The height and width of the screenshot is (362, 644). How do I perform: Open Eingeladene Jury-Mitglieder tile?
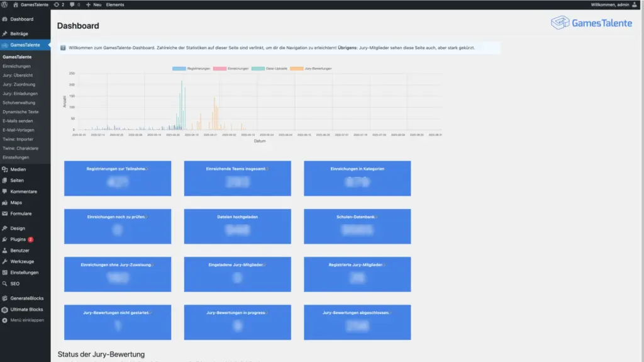[x=237, y=274]
